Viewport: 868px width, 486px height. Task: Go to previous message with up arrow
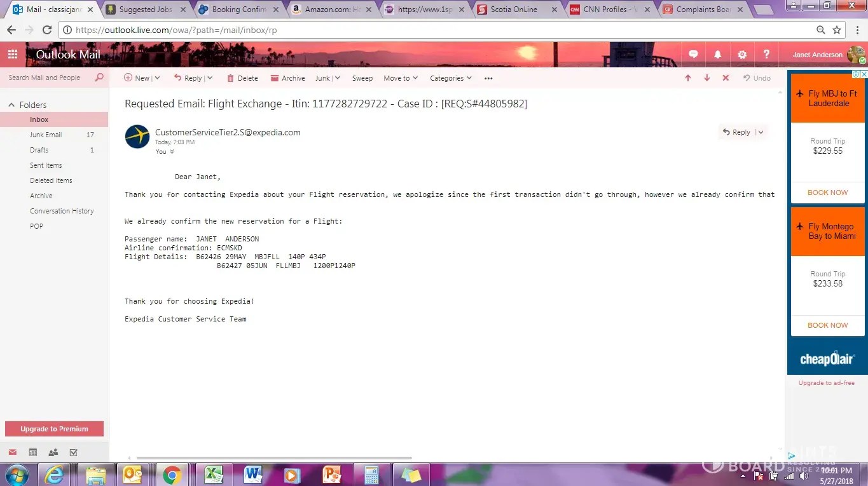pos(688,78)
